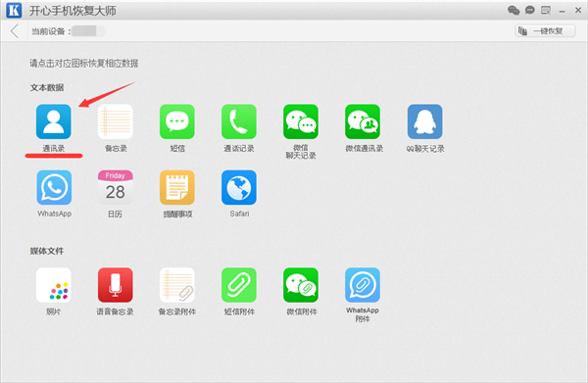The image size is (588, 383).
Task: Open the 短信 messages recovery icon
Action: pyautogui.click(x=177, y=121)
